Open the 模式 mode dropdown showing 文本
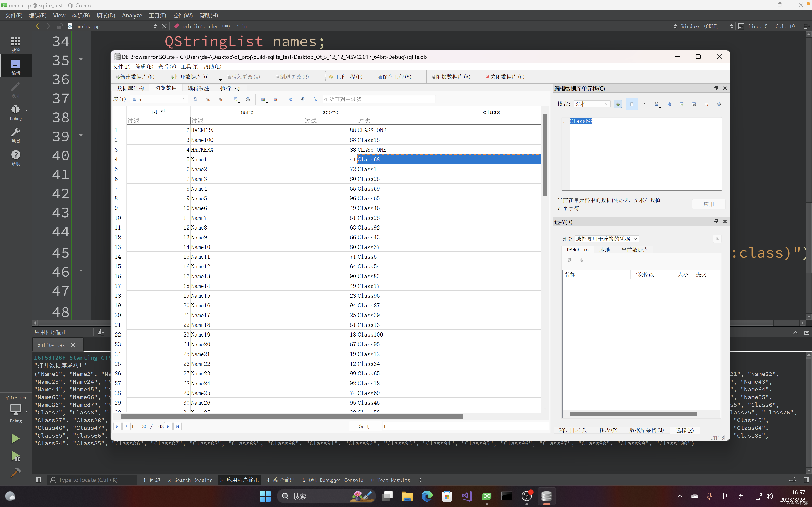This screenshot has width=812, height=507. coord(591,104)
